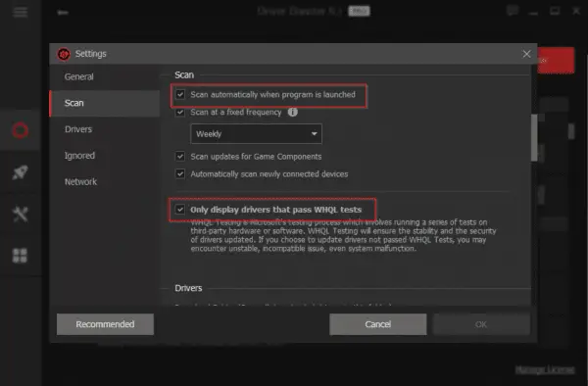588x386 pixels.
Task: Select the Scan settings tab
Action: (x=105, y=103)
